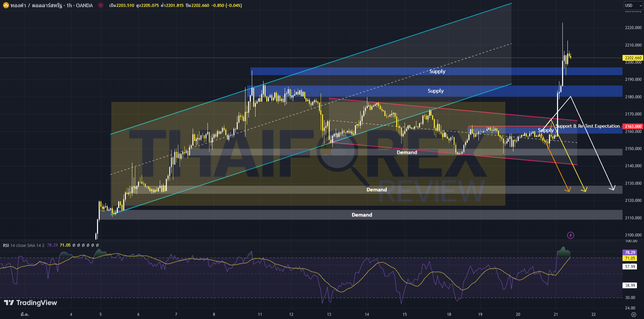The height and width of the screenshot is (319, 644).
Task: Click date 21 on the time axis
Action: coord(556,315)
